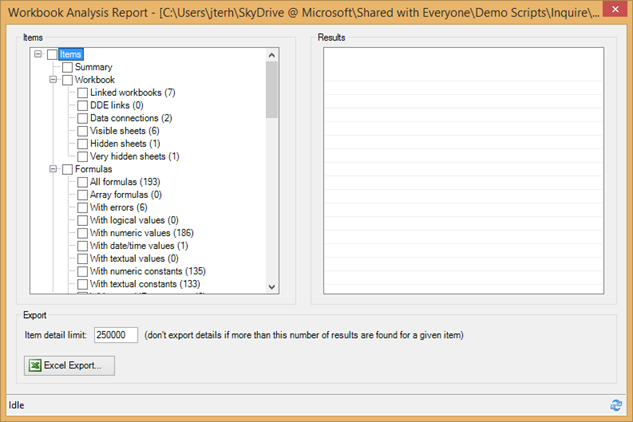The height and width of the screenshot is (422, 633).
Task: Collapse the Items root node
Action: (38, 54)
